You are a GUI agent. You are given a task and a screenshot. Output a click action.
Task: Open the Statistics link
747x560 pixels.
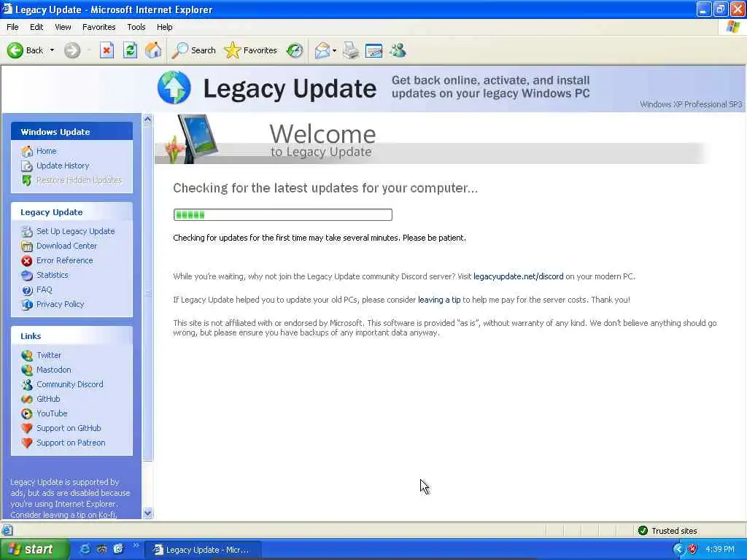click(53, 275)
